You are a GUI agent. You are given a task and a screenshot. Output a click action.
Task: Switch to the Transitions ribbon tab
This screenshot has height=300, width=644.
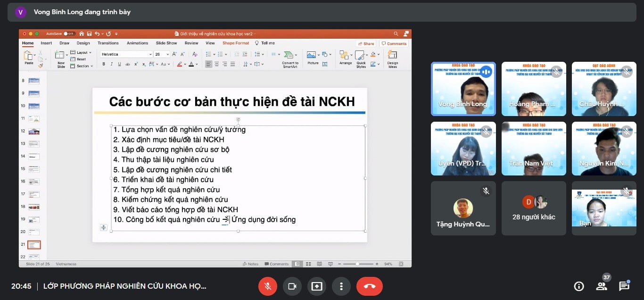point(108,43)
